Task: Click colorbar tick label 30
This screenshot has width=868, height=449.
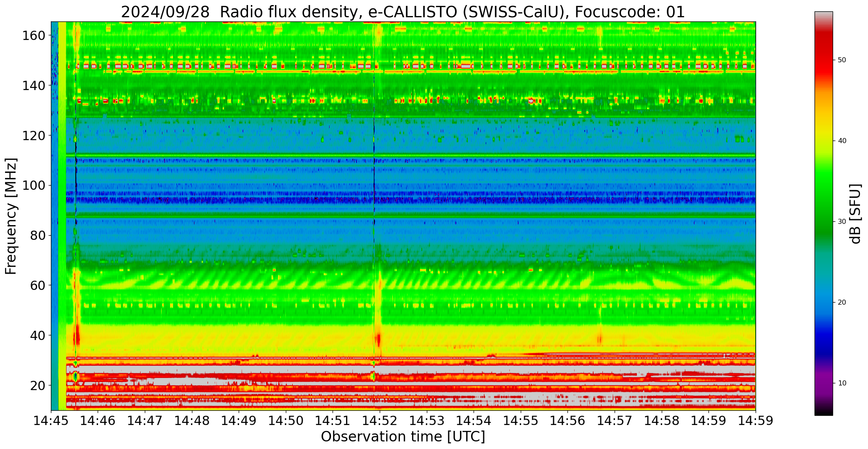Action: 842,221
